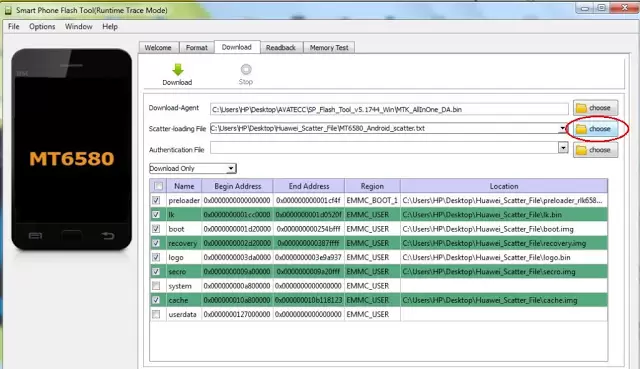Open the Download Only mode dropdown
This screenshot has width=640, height=369.
coord(193,168)
